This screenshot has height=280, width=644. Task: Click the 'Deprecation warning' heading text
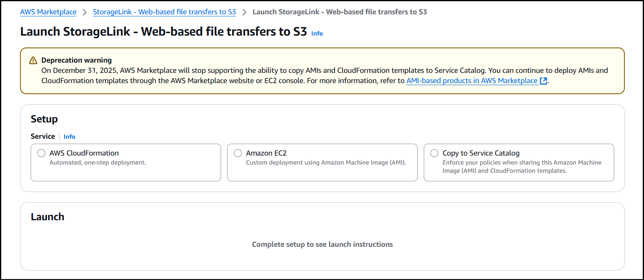pyautogui.click(x=76, y=60)
